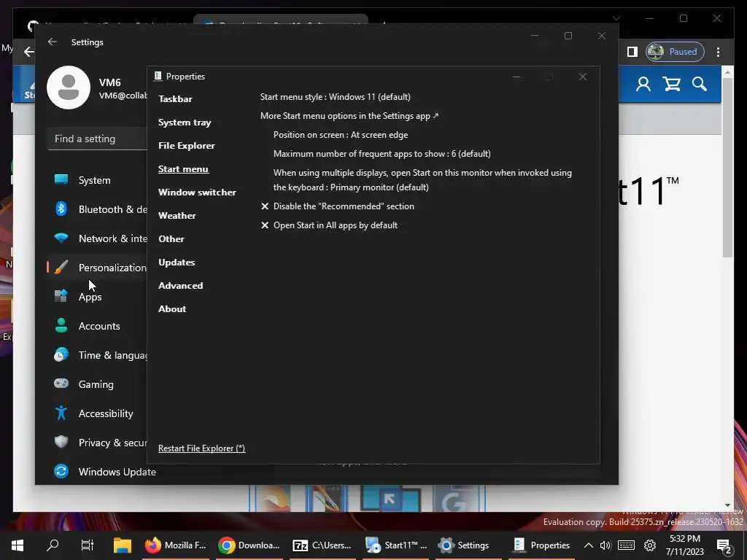Click the Settings back arrow

click(53, 42)
